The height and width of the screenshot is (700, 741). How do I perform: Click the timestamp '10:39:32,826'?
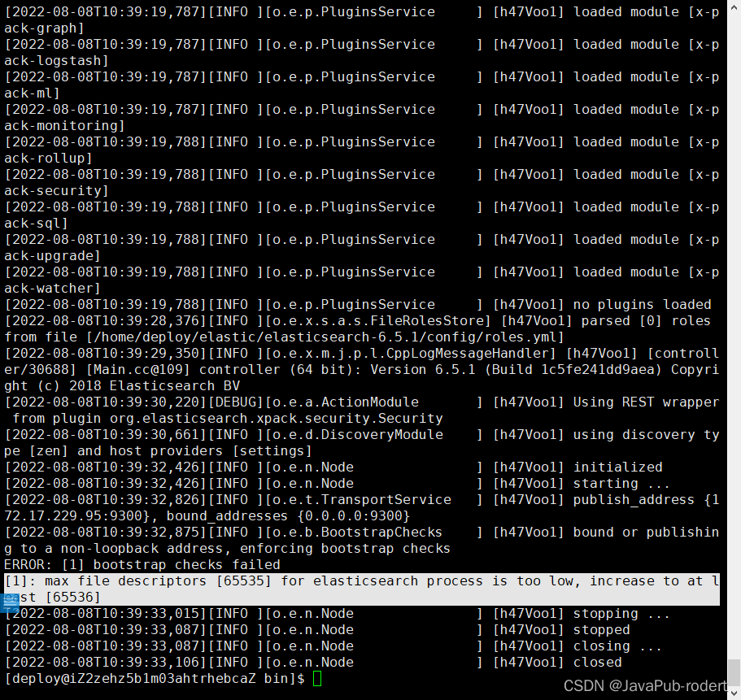155,500
